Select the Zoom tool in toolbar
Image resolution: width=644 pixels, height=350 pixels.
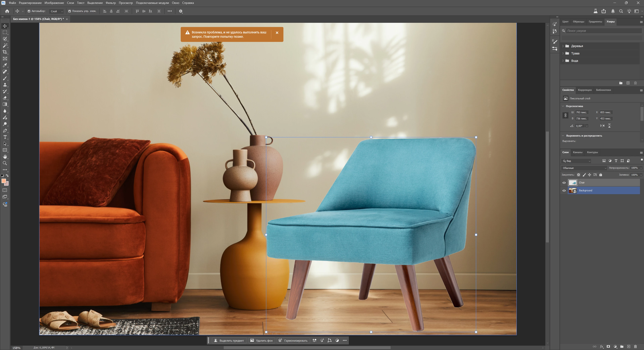(5, 163)
